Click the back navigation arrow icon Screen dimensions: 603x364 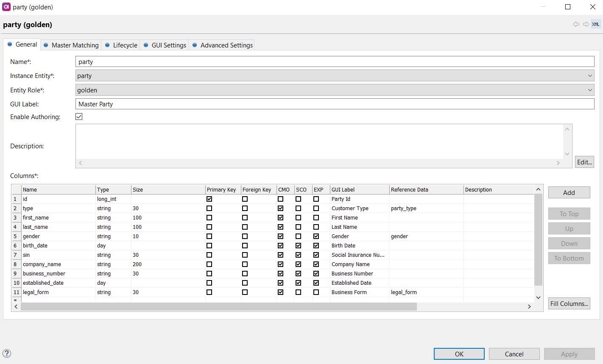pyautogui.click(x=576, y=24)
